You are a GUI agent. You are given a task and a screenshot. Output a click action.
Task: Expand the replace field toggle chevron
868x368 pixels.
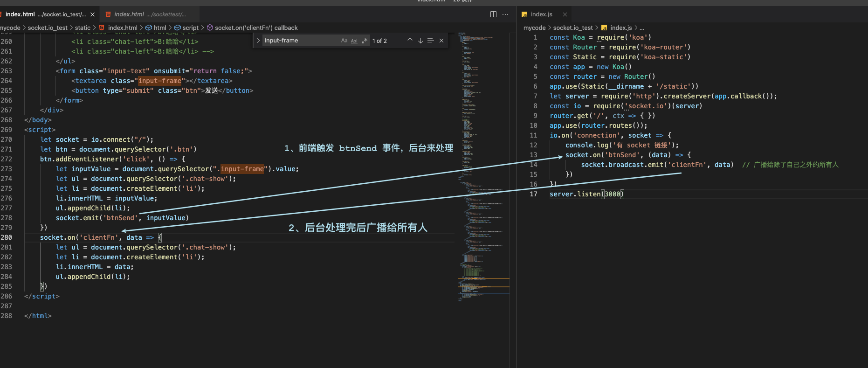258,41
